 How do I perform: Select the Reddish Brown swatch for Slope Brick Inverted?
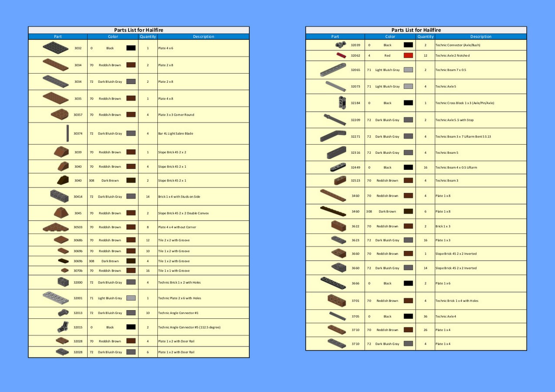tap(408, 253)
